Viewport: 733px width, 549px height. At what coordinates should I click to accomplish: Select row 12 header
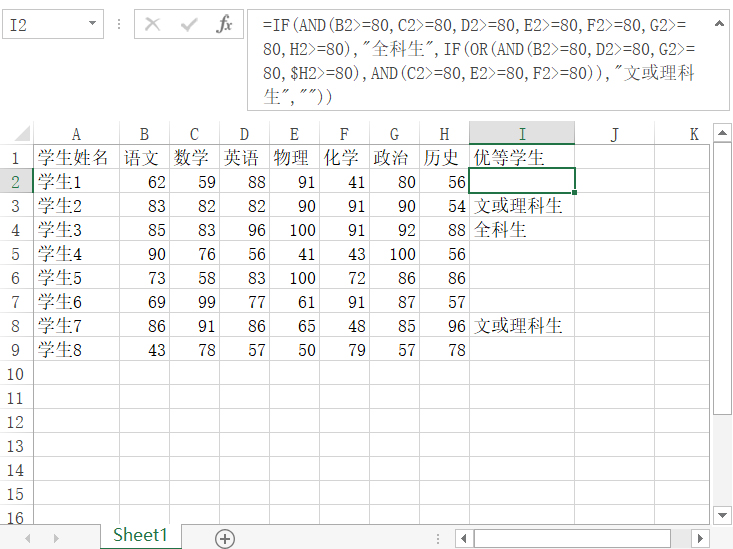(16, 421)
